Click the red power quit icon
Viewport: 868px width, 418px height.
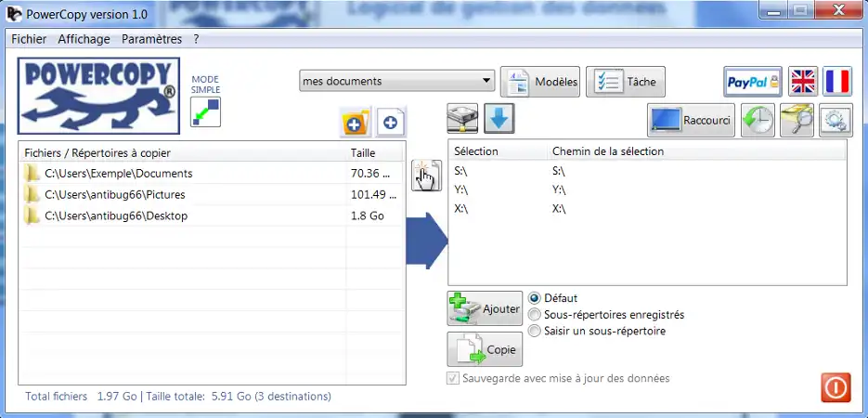tap(836, 387)
